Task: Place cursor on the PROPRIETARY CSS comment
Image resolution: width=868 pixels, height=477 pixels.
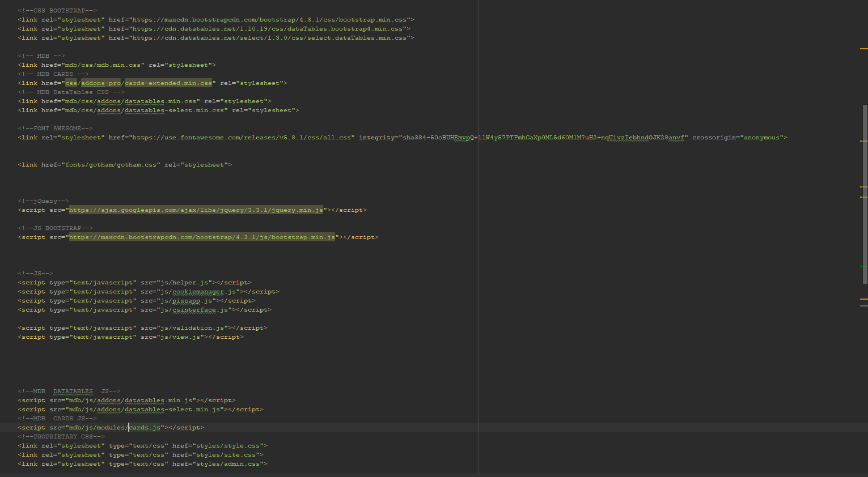Action: 61,437
